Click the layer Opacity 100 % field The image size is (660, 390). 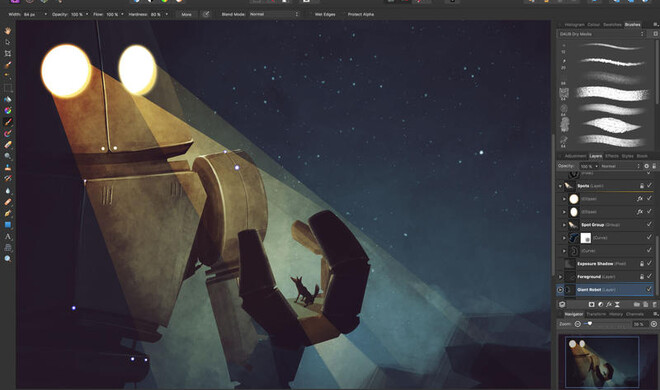[x=587, y=166]
